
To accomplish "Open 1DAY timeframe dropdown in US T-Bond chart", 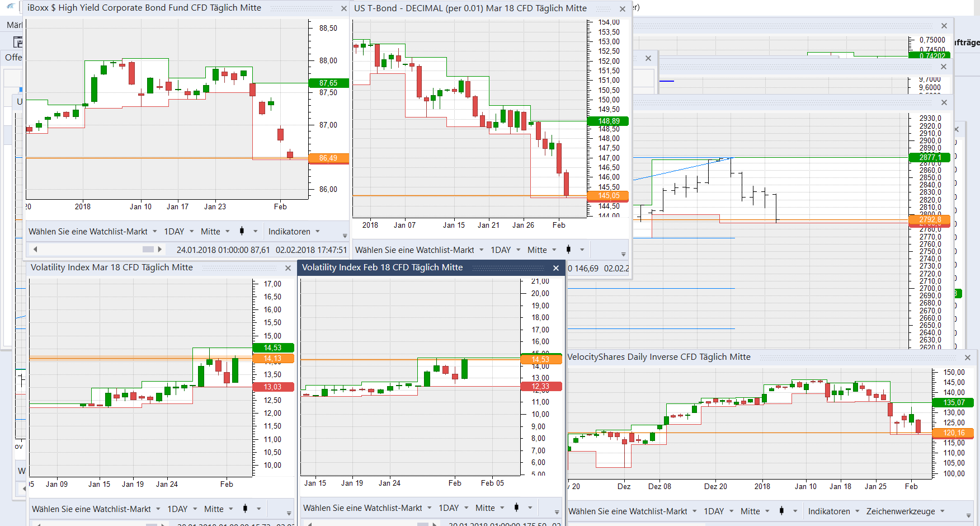I will coord(505,250).
